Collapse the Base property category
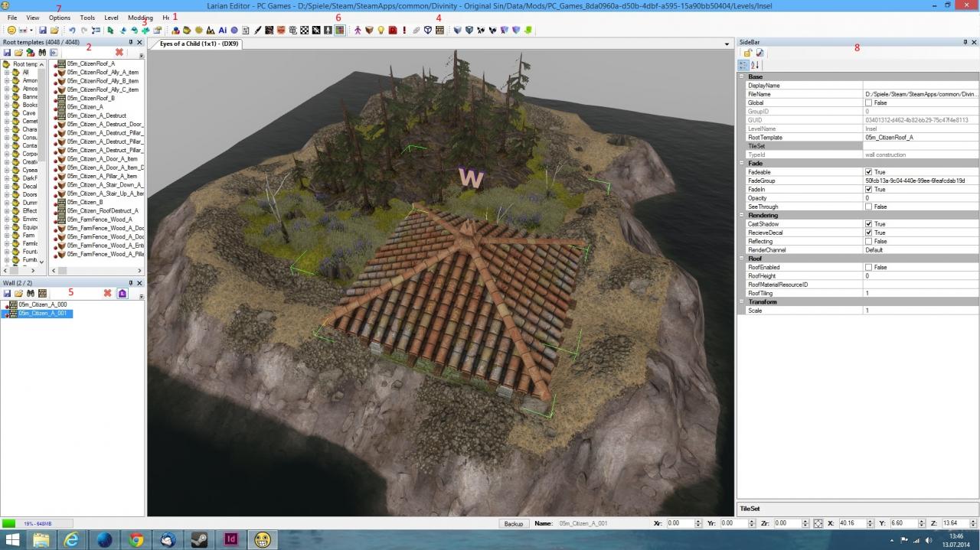The width and height of the screenshot is (980, 550). (741, 76)
